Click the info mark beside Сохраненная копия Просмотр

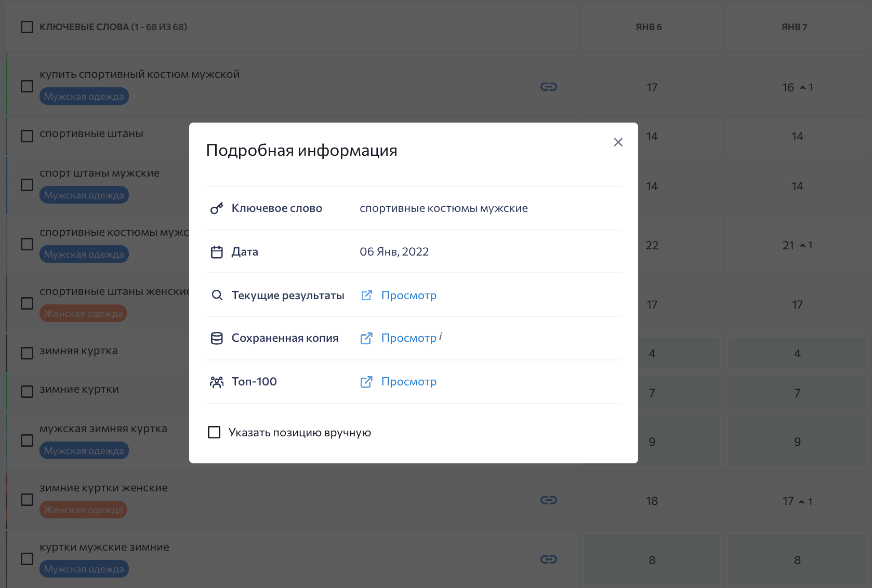point(441,336)
